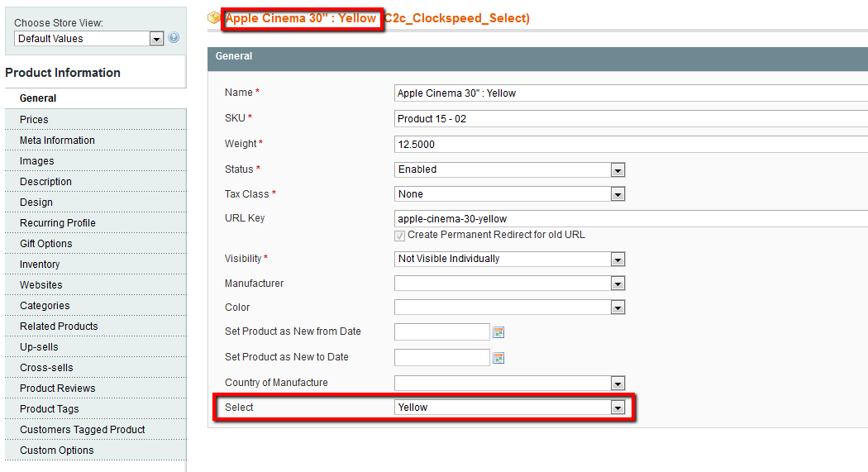Open the Images tab
The image size is (868, 472).
click(96, 161)
